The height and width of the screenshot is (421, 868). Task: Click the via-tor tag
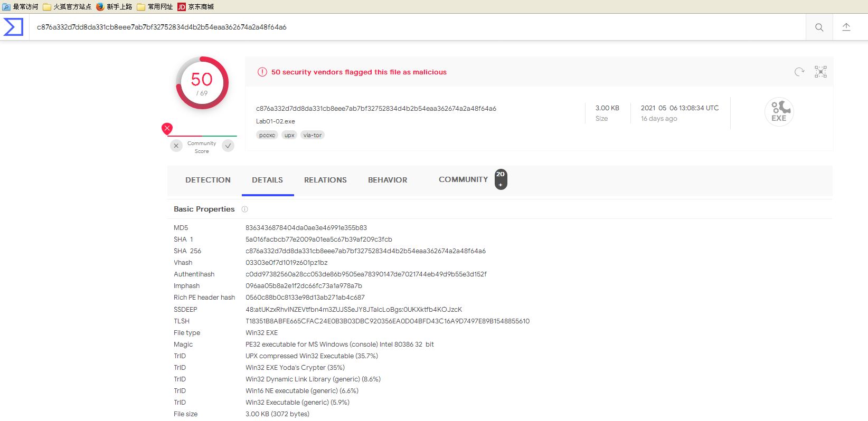point(313,135)
